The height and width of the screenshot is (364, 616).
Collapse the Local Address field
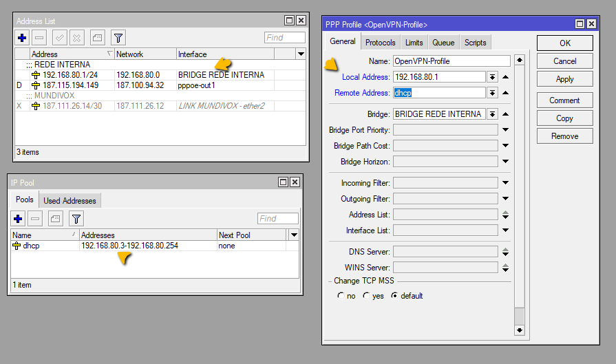tap(506, 77)
